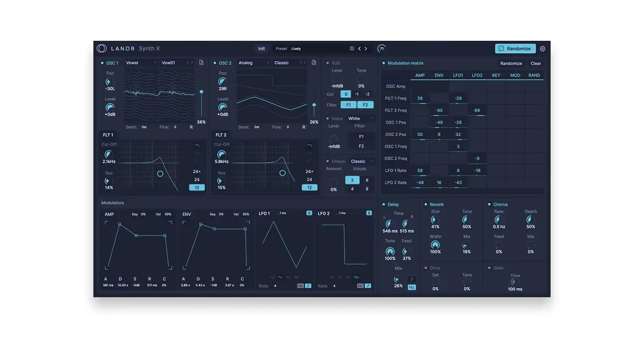Click the Reverb Width knob
The image size is (644, 338).
[435, 245]
